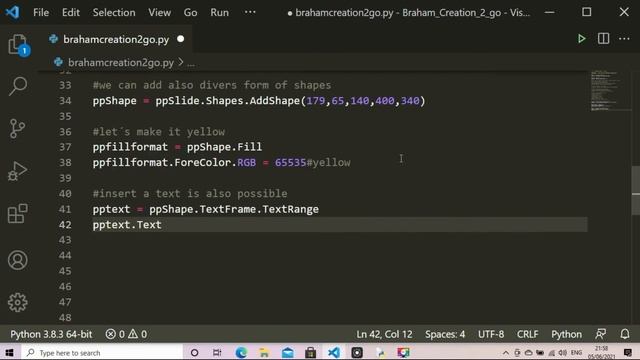Select Python 3.8.3 64-bit interpreter
Viewport: 640px width, 360px height.
[51, 334]
